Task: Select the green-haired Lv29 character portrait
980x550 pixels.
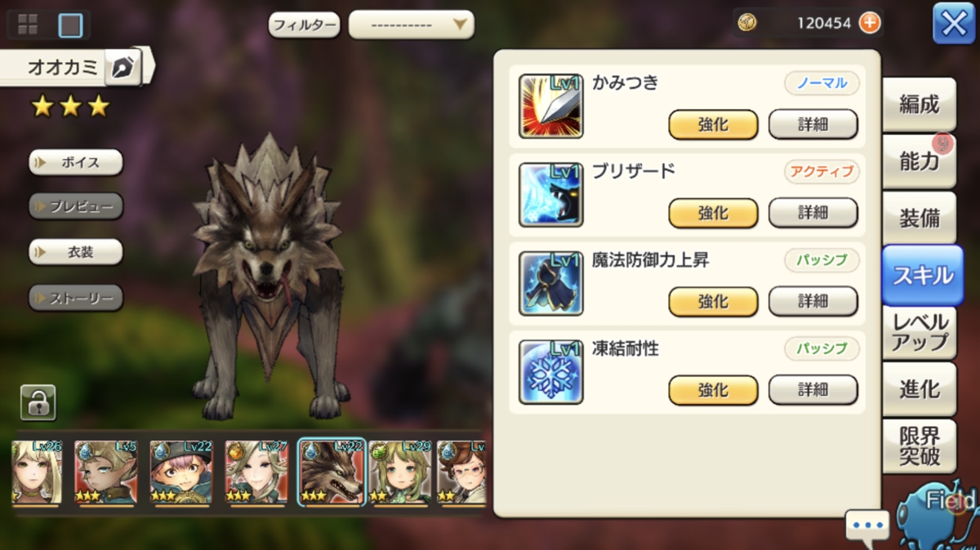Action: (400, 472)
